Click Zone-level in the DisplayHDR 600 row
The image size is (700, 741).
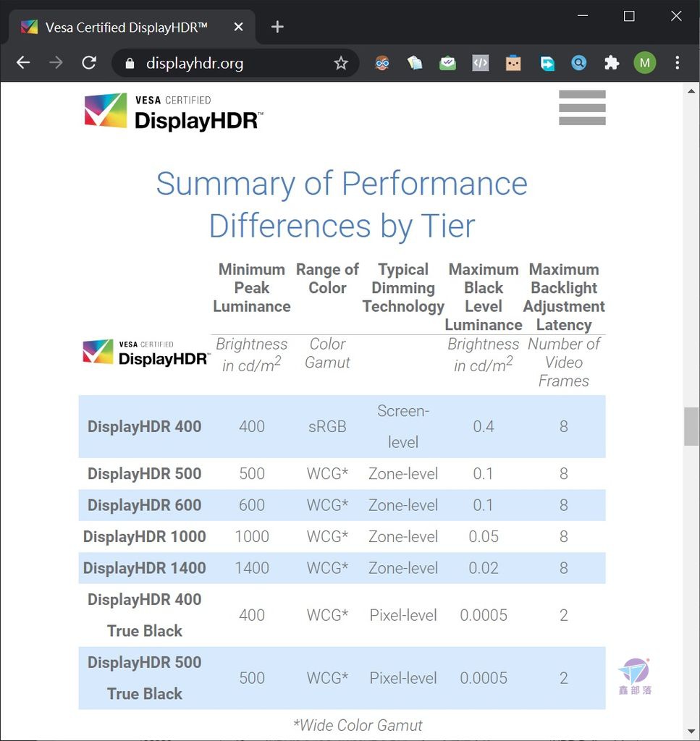403,504
